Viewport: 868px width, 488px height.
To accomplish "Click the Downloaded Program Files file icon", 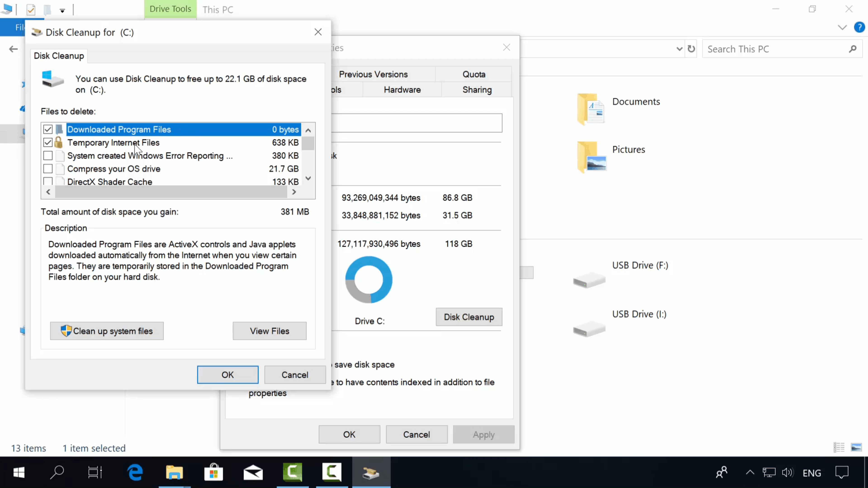I will [x=60, y=129].
